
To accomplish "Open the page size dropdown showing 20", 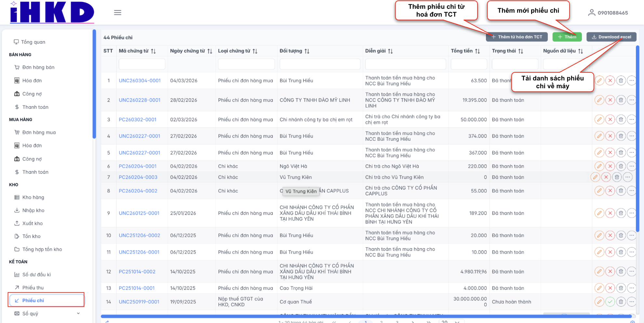I will [450, 321].
